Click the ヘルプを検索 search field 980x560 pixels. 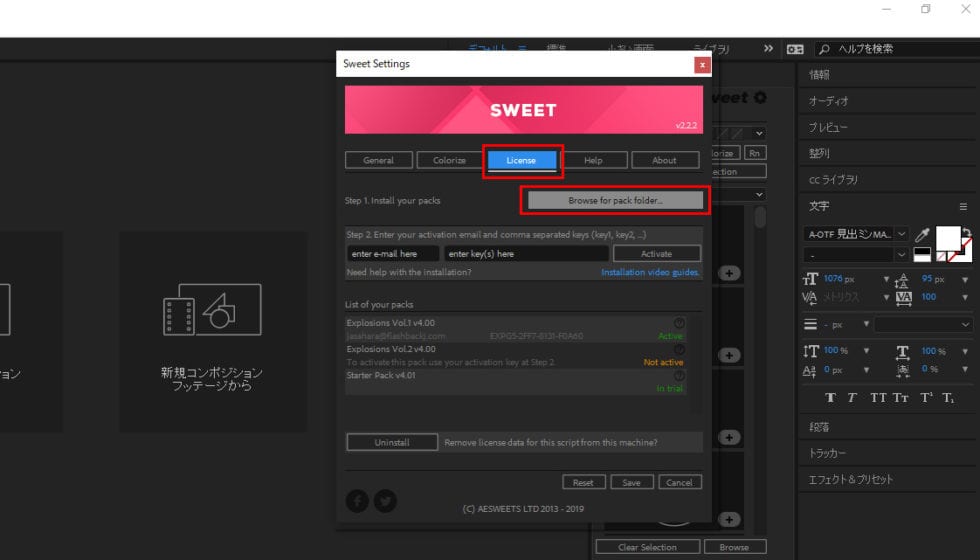(899, 49)
